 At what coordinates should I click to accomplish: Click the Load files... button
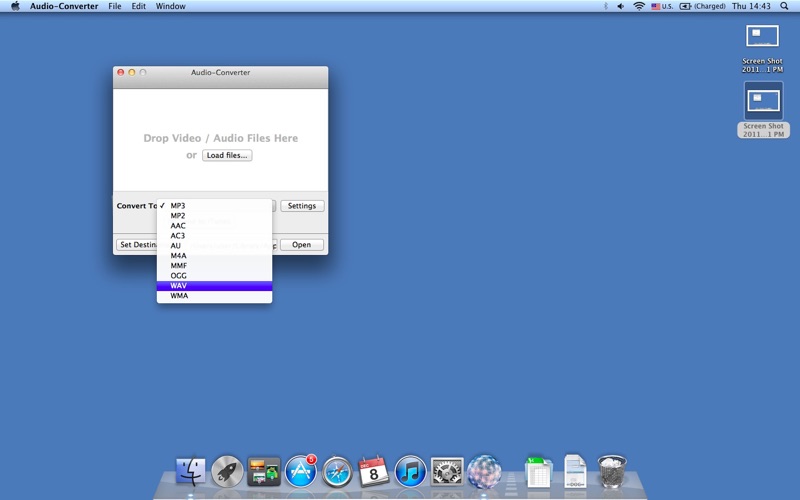point(227,155)
